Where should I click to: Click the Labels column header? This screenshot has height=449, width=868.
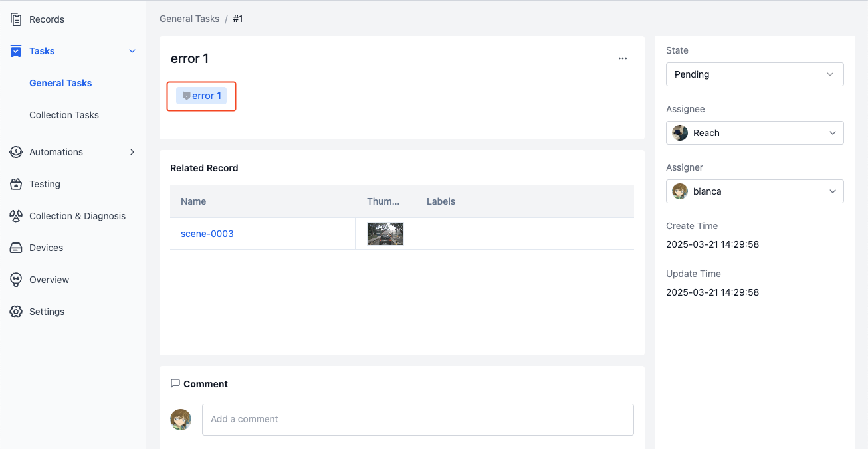click(x=441, y=201)
